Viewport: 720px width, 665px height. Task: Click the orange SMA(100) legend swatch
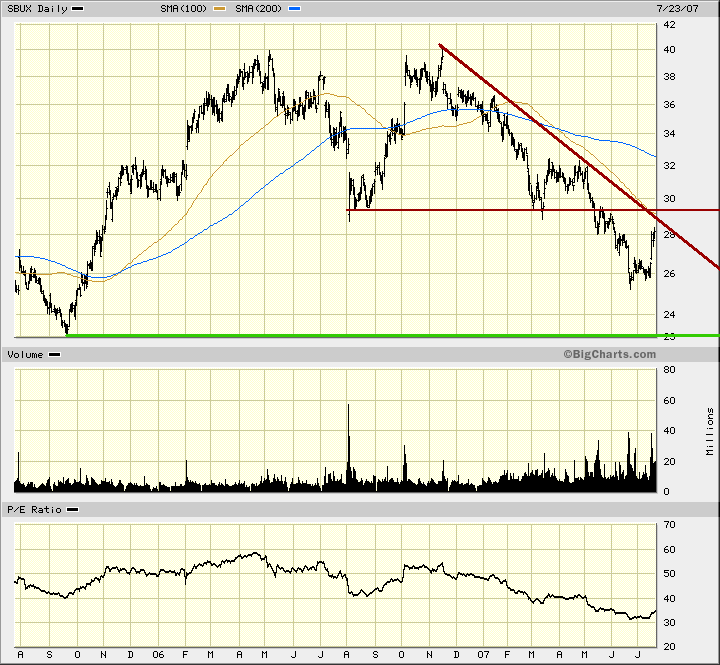tap(219, 9)
